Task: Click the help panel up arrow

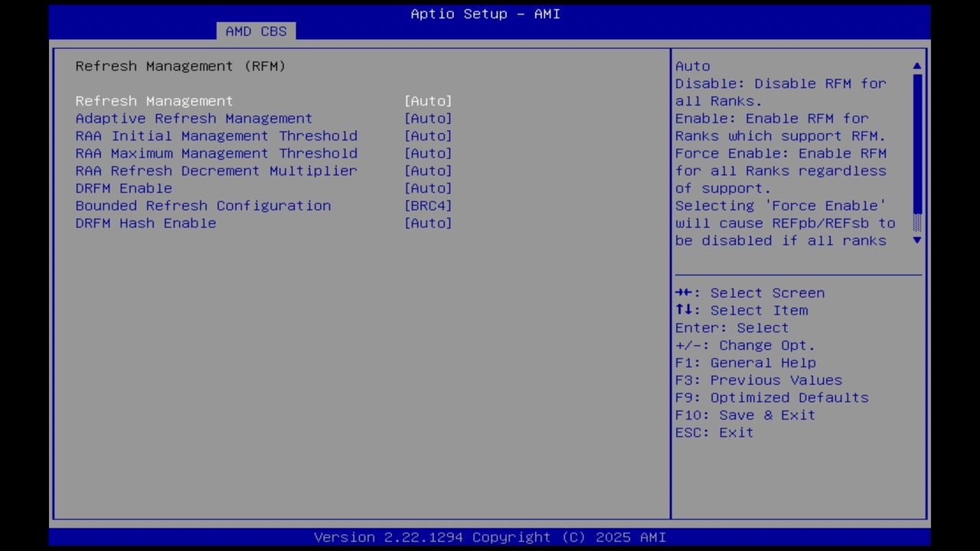Action: tap(916, 66)
